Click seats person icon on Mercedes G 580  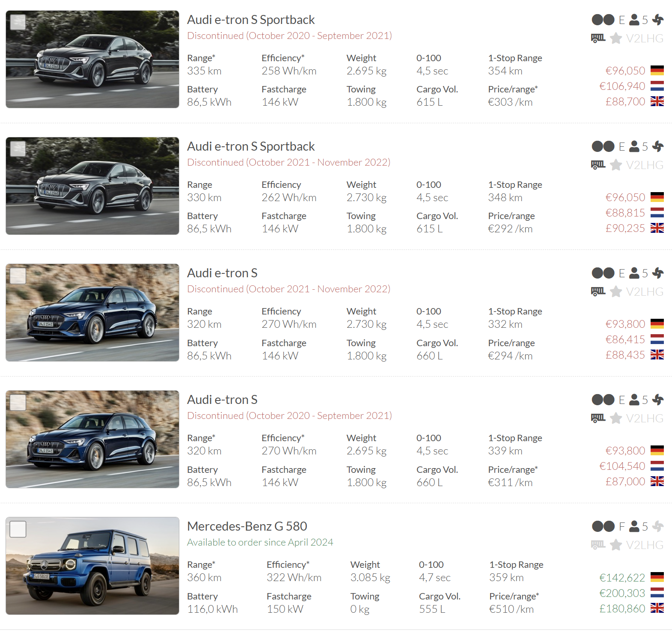[634, 526]
